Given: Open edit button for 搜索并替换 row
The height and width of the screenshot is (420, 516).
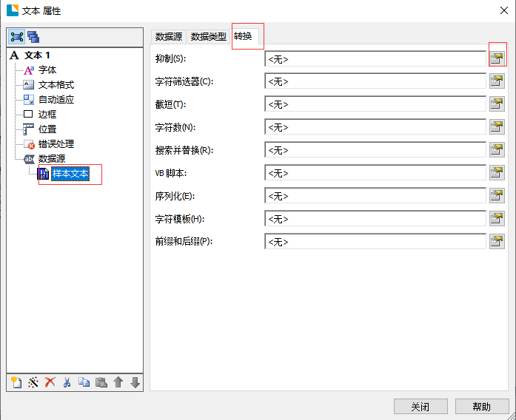Looking at the screenshot, I should (497, 150).
